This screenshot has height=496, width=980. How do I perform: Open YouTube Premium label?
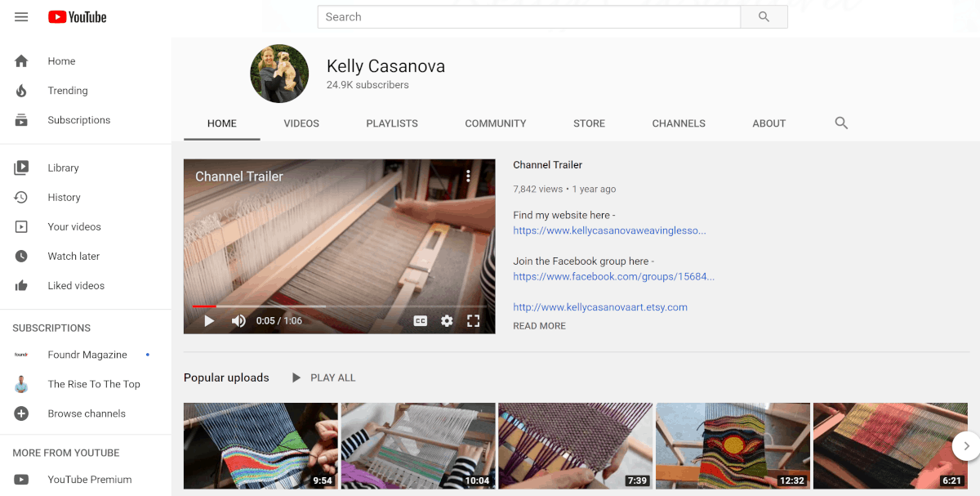(x=90, y=480)
